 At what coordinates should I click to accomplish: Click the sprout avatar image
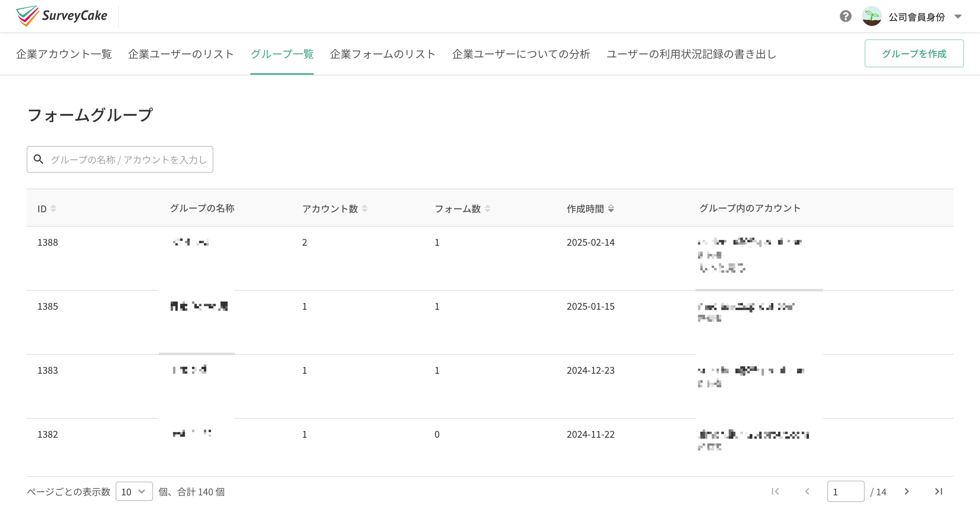872,16
